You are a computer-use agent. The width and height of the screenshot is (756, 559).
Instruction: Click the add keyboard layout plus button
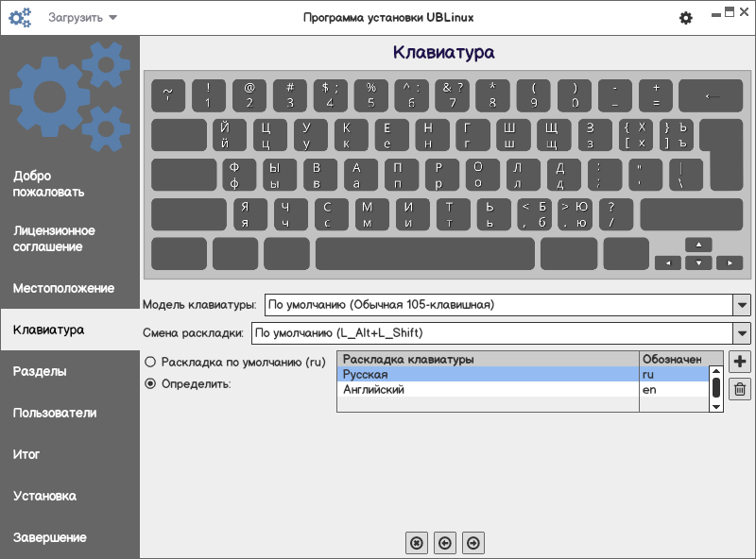[x=740, y=362]
